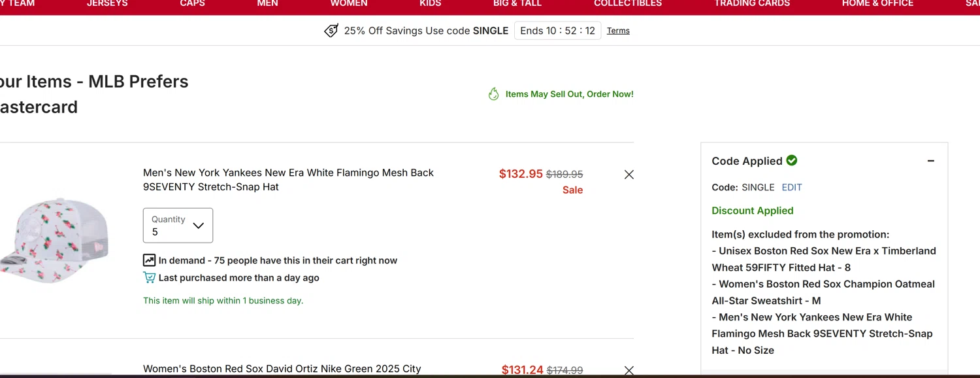Screen dimensions: 980x378
Task: Open the Jerseys menu
Action: 107,3
